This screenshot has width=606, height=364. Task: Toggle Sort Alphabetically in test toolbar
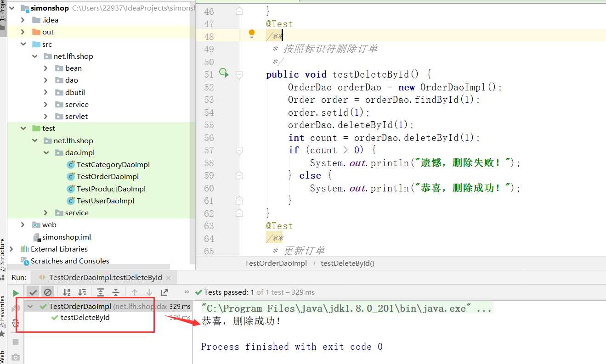click(67, 292)
